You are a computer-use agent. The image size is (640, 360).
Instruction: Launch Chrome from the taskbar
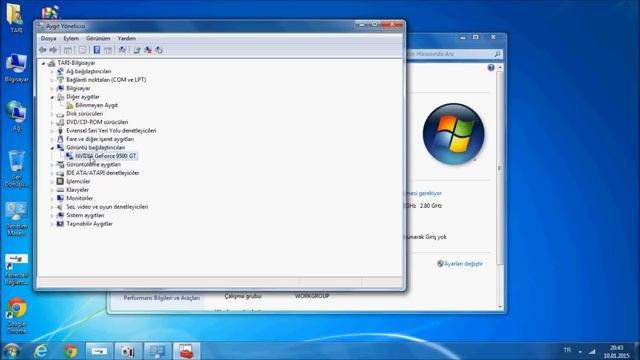pos(70,351)
